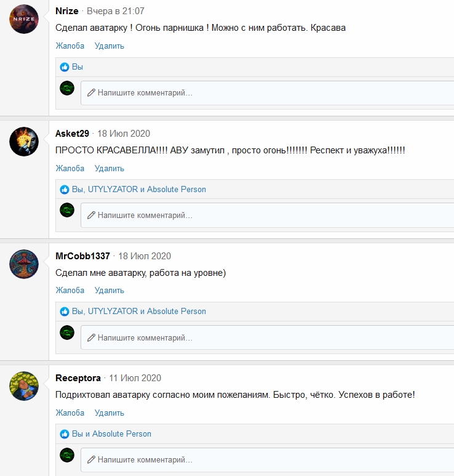Open the MrCobb1337 username link
The image size is (454, 476).
point(82,256)
